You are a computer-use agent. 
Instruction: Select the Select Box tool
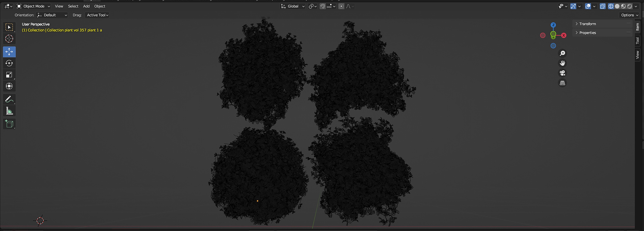(9, 27)
